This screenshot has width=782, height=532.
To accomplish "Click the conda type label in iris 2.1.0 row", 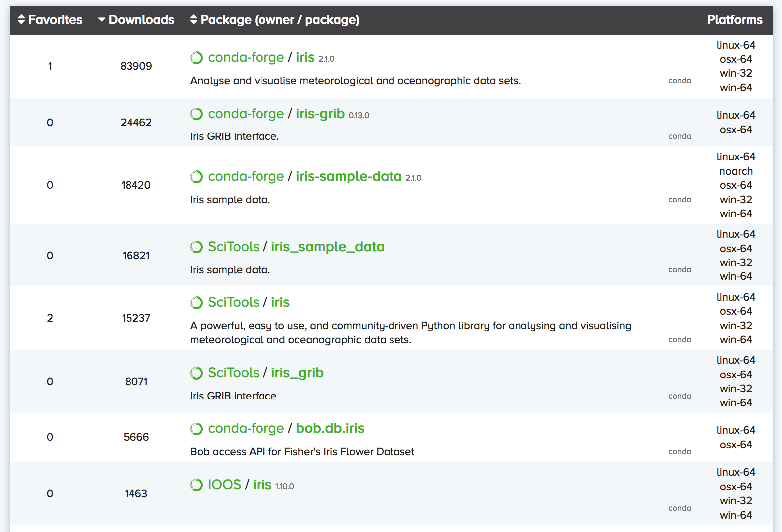I will click(679, 81).
